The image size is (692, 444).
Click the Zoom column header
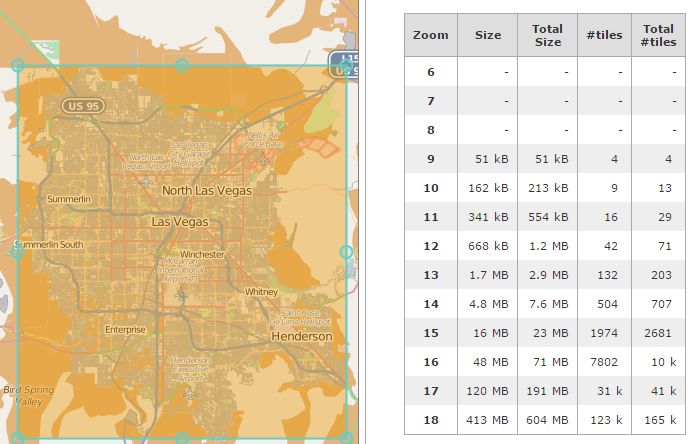[430, 35]
